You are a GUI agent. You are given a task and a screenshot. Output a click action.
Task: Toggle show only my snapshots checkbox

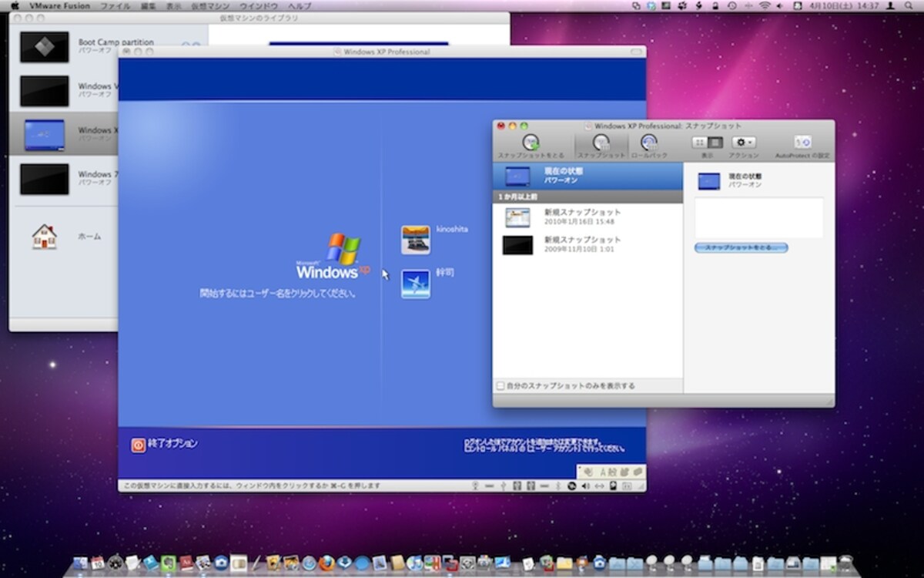(x=500, y=385)
